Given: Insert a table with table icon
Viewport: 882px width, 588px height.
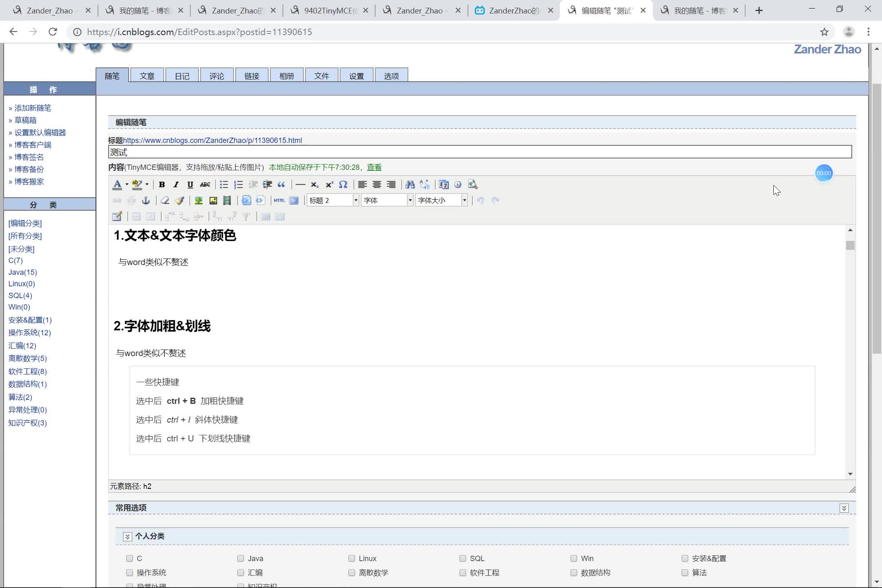Looking at the screenshot, I should pos(117,216).
